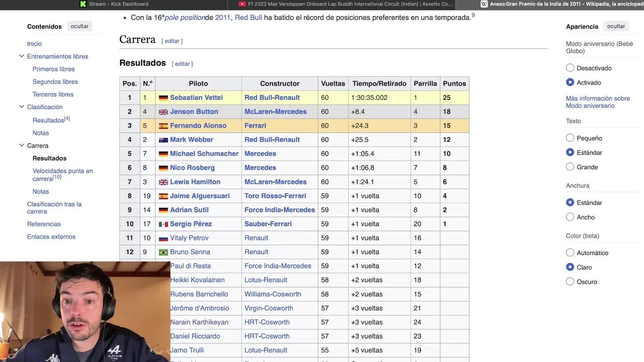Click the streamer webcam overlay
This screenshot has height=362, width=644.
(85, 312)
